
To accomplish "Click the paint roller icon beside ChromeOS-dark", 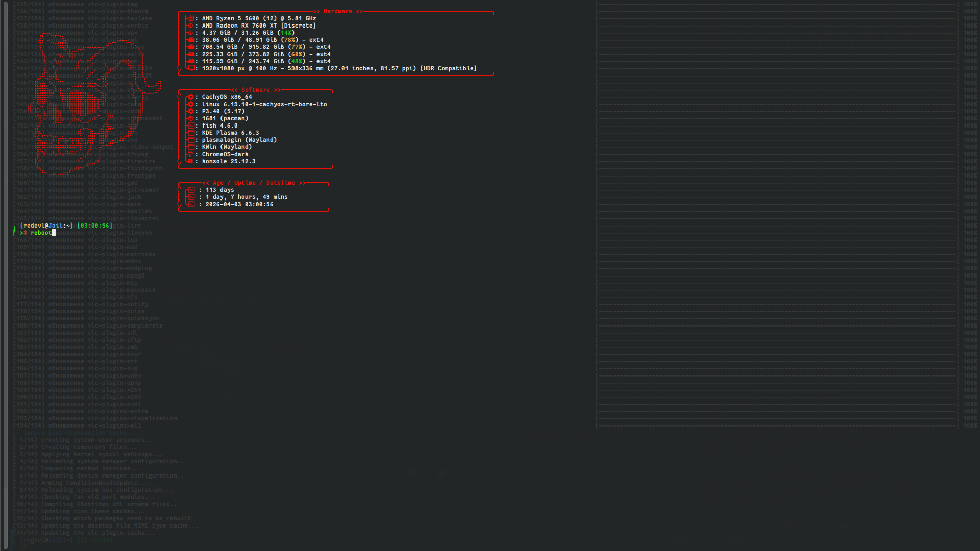I will click(x=190, y=154).
